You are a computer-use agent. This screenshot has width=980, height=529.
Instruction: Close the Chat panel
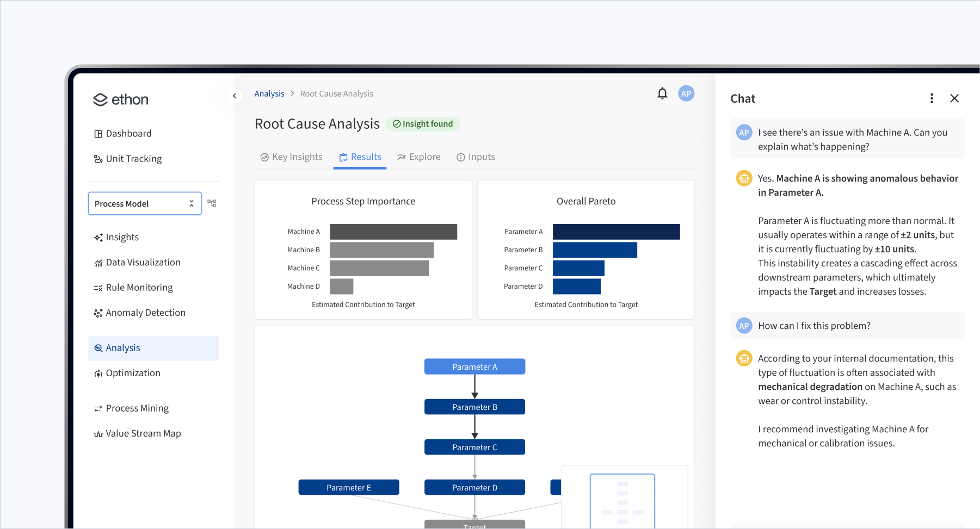pos(954,98)
